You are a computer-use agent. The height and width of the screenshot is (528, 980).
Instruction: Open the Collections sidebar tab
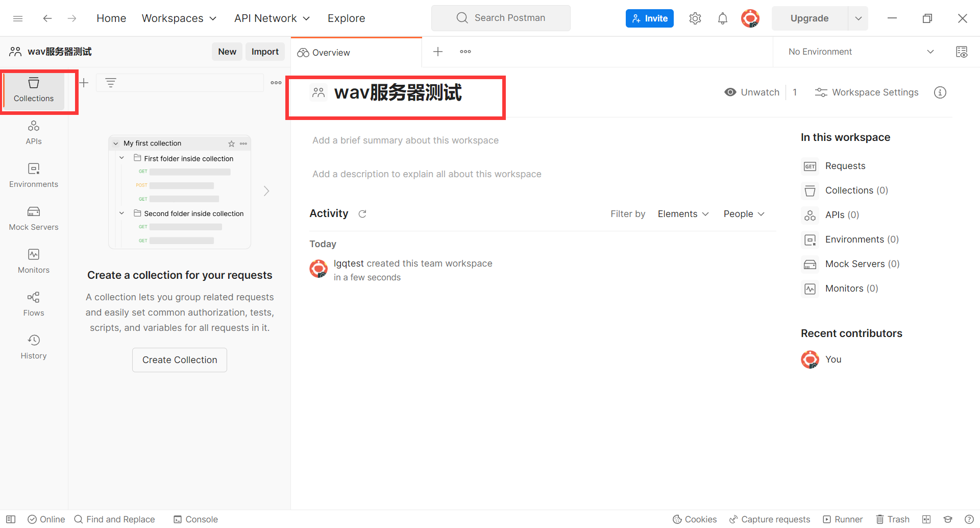coord(34,90)
